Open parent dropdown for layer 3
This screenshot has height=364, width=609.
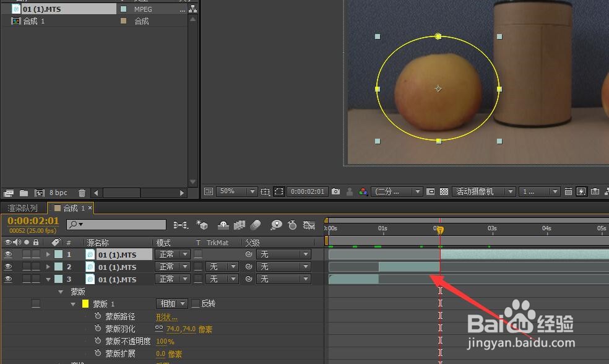[283, 279]
